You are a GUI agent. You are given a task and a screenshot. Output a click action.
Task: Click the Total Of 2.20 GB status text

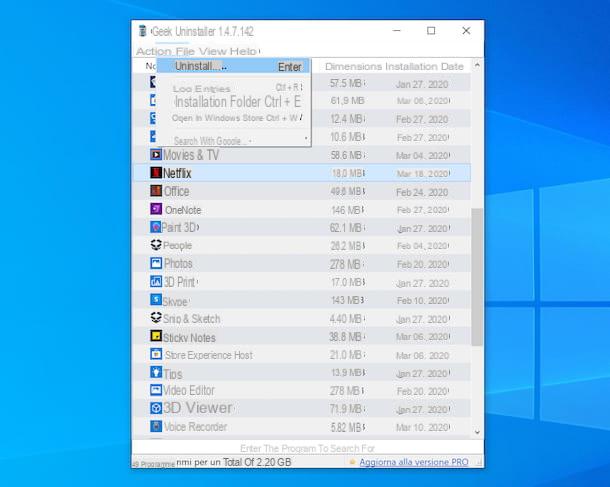pos(257,462)
